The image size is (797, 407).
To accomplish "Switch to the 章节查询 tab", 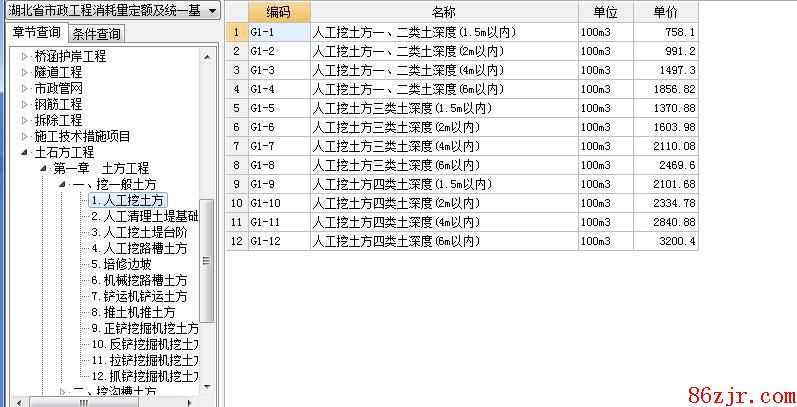I will tap(35, 34).
